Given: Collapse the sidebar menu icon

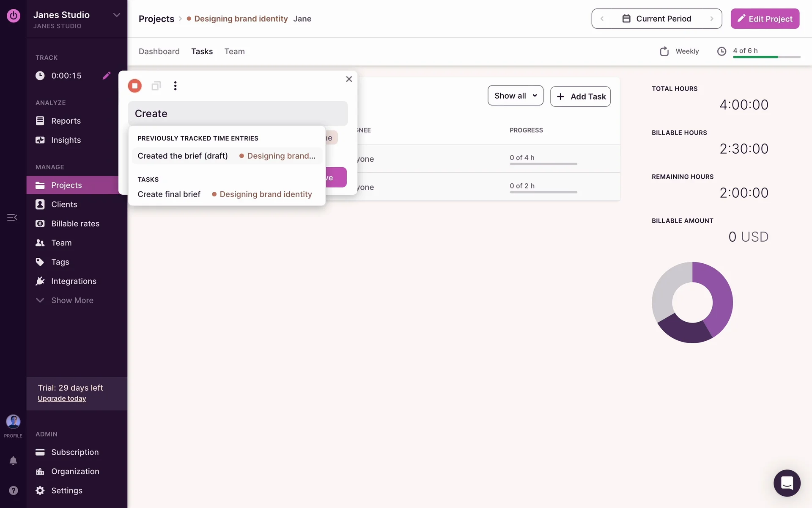Looking at the screenshot, I should (12, 217).
